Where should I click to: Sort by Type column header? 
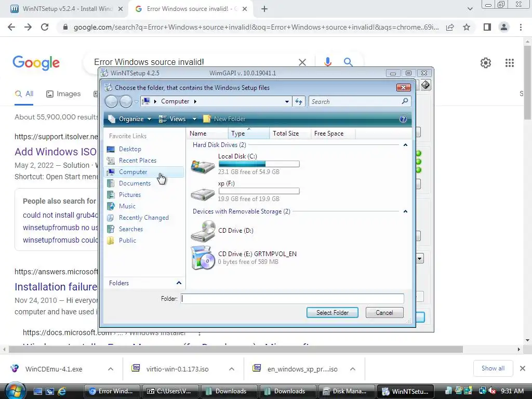[249, 134]
